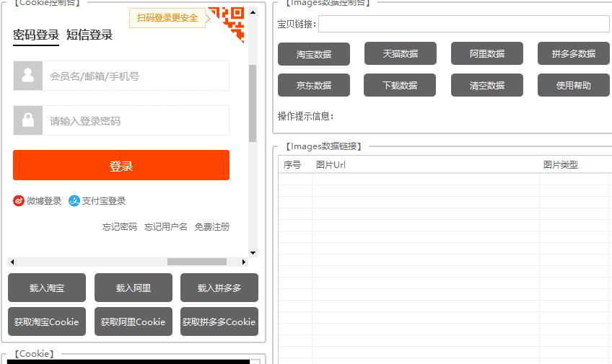This screenshot has width=612, height=364.
Task: Click the 下载数据 button
Action: 400,85
